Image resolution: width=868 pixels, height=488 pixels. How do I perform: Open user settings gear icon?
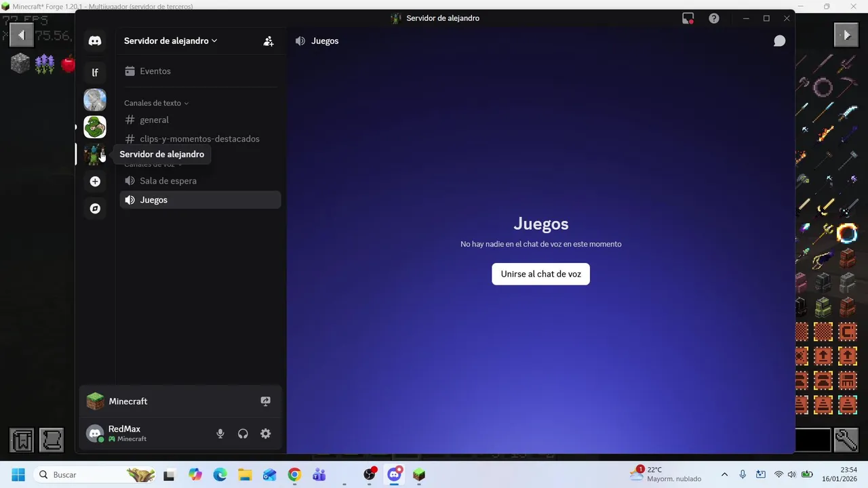(266, 434)
